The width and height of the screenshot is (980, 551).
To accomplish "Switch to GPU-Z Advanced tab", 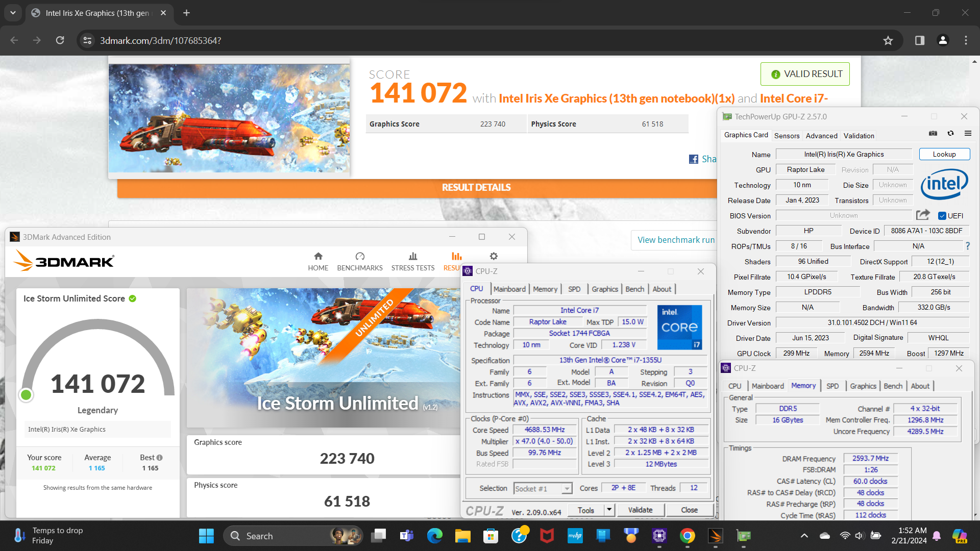I will 821,136.
